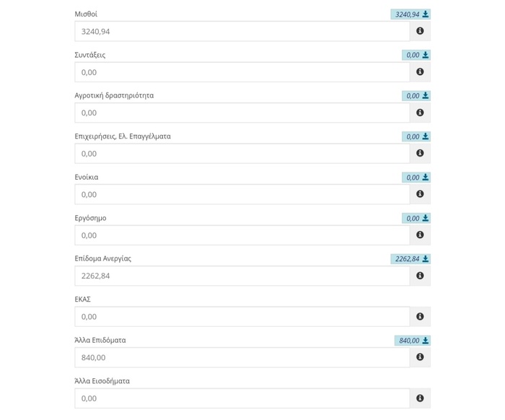Show info for Ενοίκια field

pos(420,194)
